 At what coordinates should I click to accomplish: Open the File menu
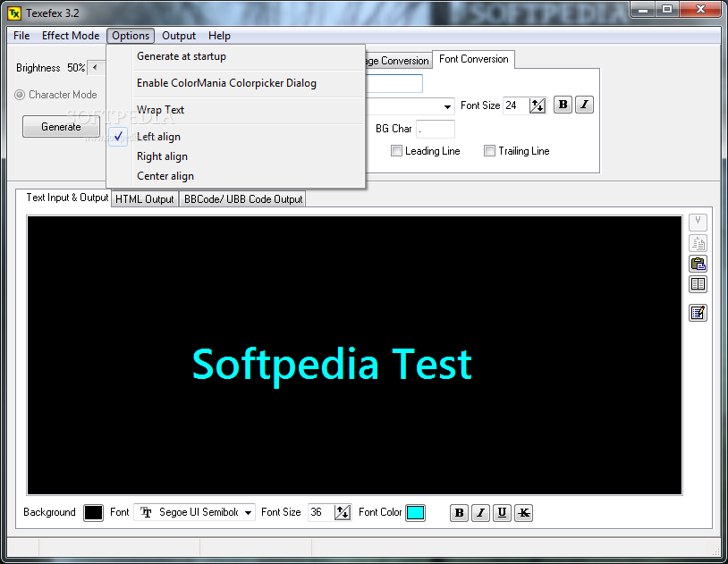21,36
